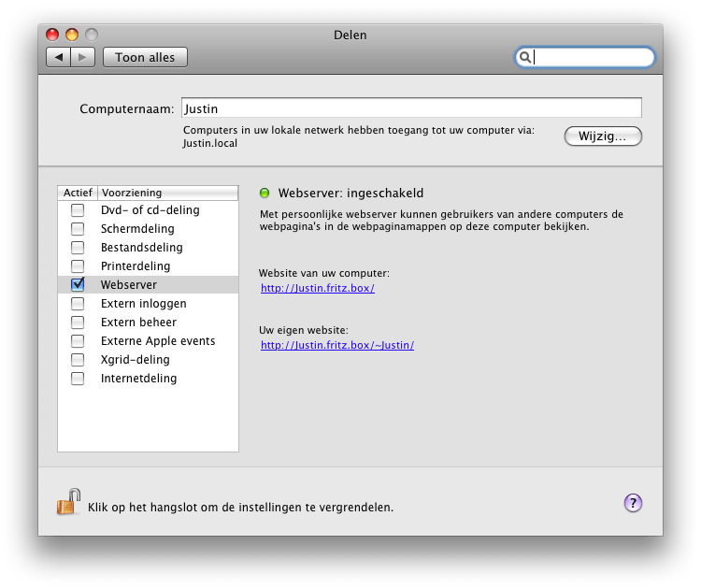This screenshot has width=701, height=588.
Task: Click the forward arrow in toolbar
Action: tap(83, 58)
